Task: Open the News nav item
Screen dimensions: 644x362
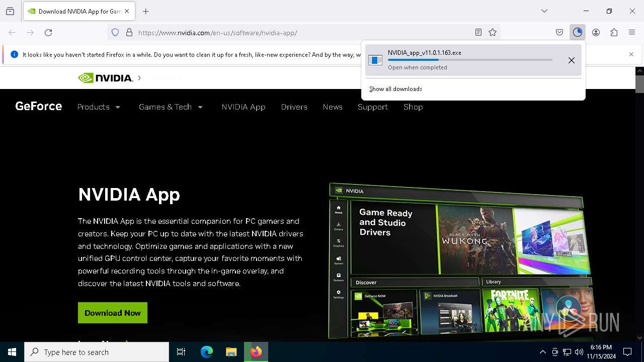Action: coord(333,107)
